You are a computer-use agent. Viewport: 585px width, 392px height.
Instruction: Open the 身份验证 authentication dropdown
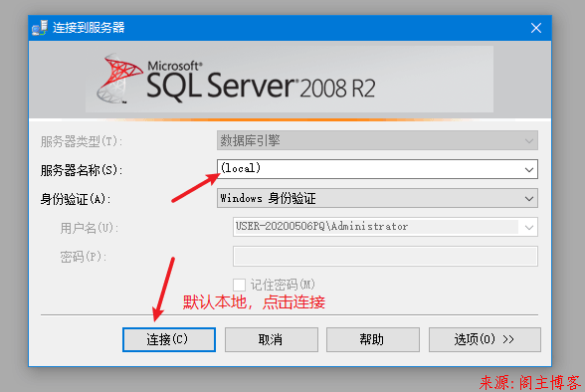coord(377,198)
